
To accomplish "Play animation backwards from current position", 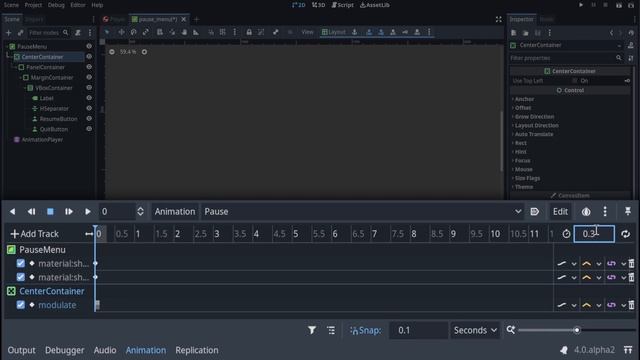I will (x=13, y=211).
